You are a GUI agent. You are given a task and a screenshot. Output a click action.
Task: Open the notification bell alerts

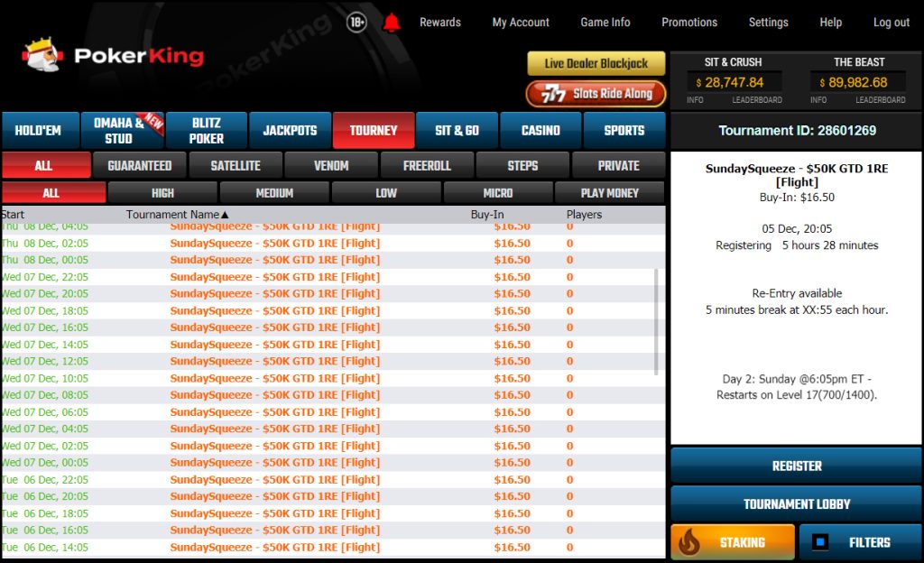pyautogui.click(x=392, y=23)
